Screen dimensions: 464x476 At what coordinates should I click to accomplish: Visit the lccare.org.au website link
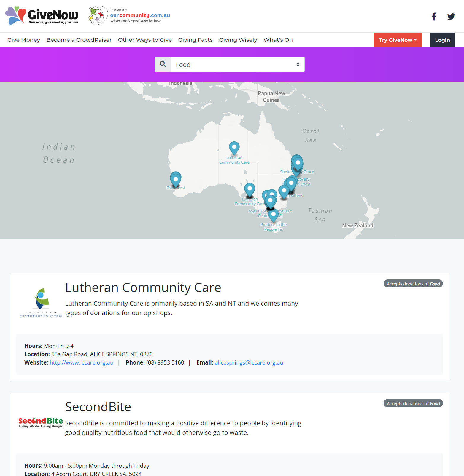[x=82, y=362]
